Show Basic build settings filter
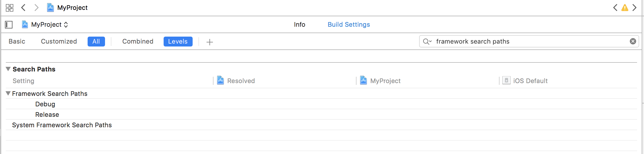Image resolution: width=644 pixels, height=154 pixels. tap(17, 42)
